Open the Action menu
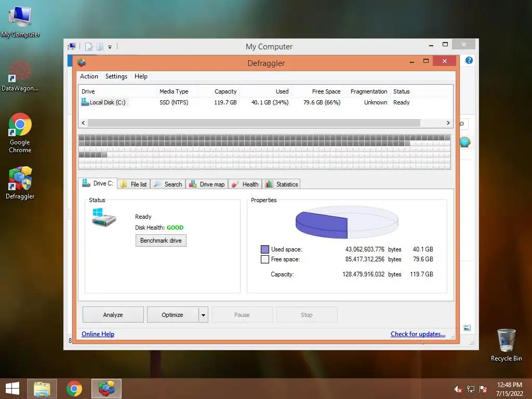 [x=89, y=76]
